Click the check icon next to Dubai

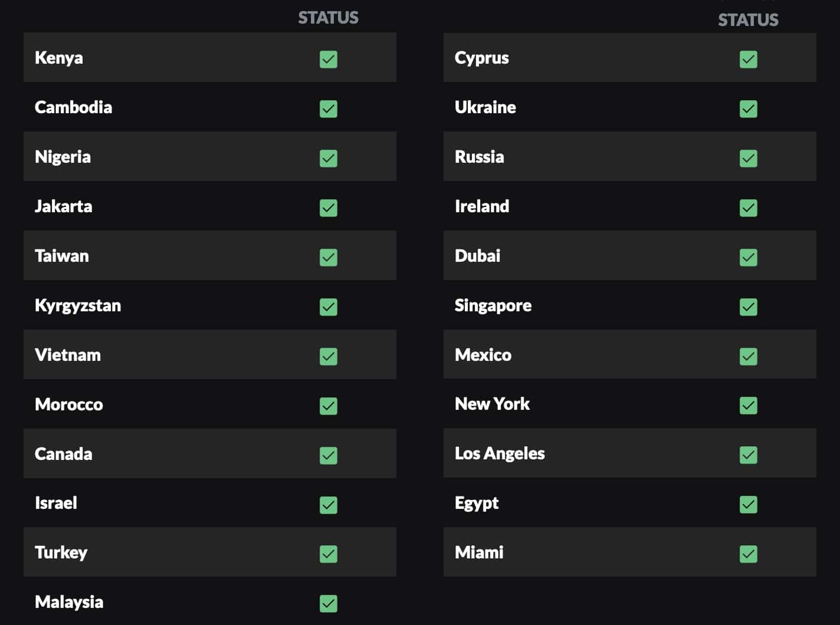point(748,257)
